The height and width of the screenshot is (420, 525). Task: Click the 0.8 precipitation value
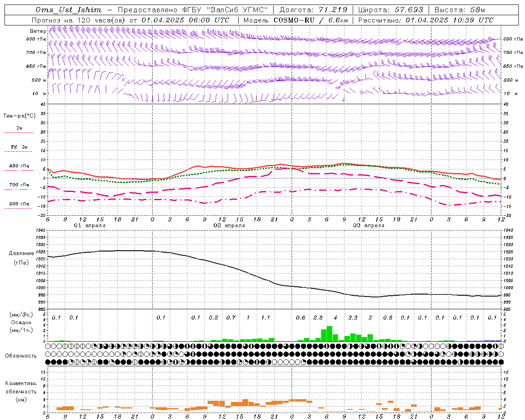click(x=388, y=317)
